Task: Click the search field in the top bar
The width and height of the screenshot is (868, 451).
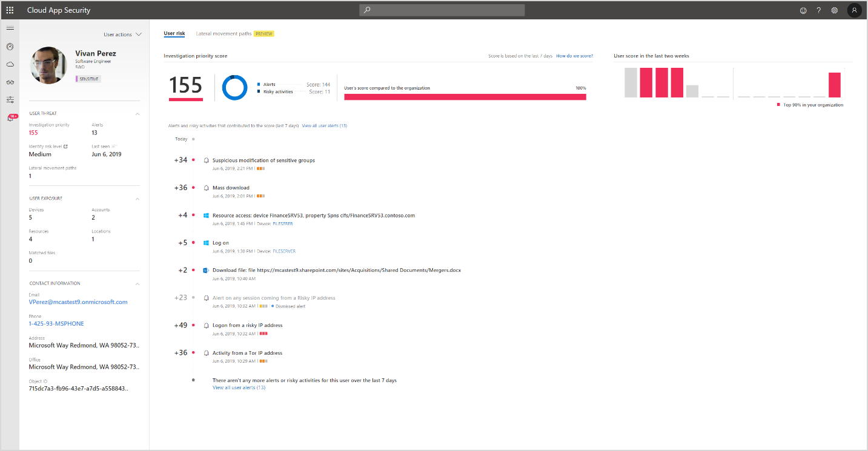Action: click(442, 10)
